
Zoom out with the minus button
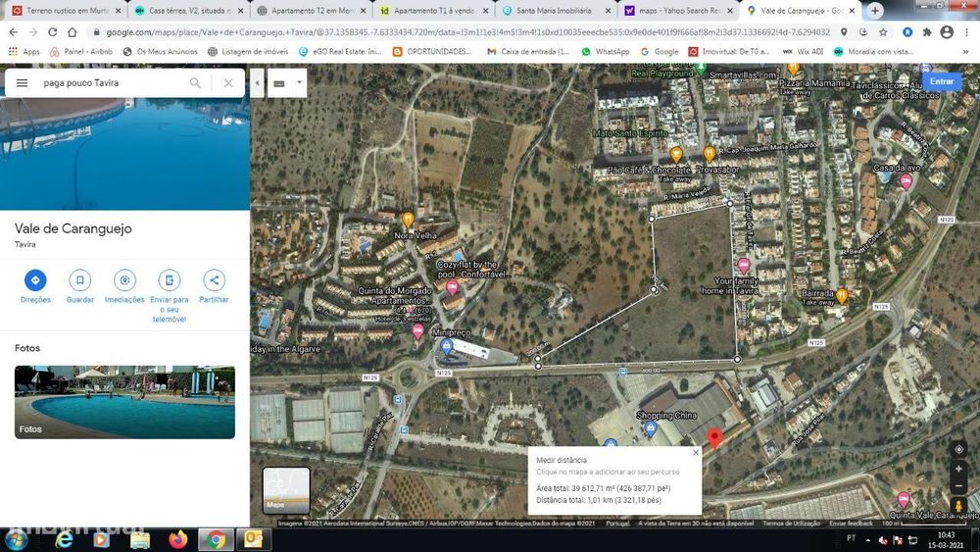[958, 485]
